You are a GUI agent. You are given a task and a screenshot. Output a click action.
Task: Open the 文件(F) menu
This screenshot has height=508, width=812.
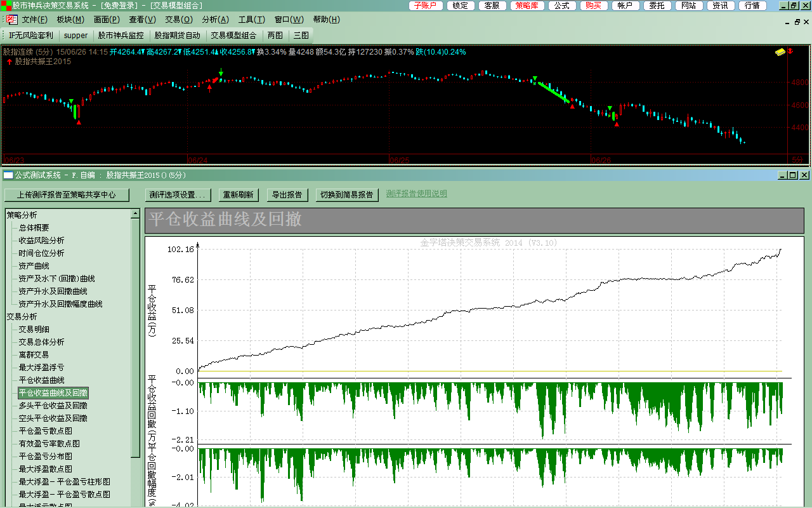pyautogui.click(x=35, y=19)
